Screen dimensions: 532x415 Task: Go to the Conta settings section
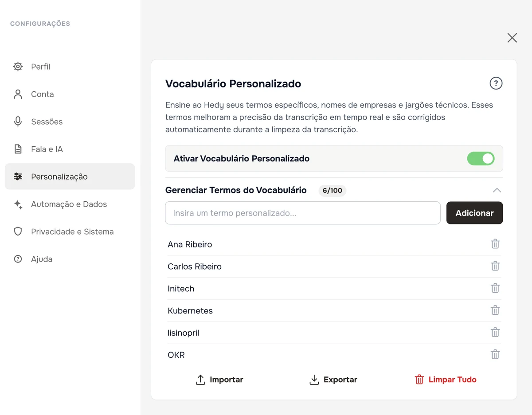coord(70,94)
